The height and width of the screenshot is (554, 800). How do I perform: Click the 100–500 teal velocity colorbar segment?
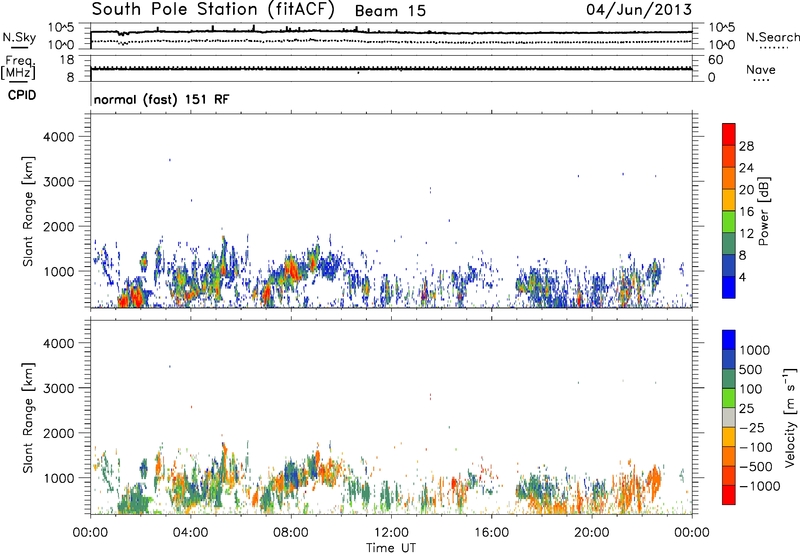click(729, 379)
